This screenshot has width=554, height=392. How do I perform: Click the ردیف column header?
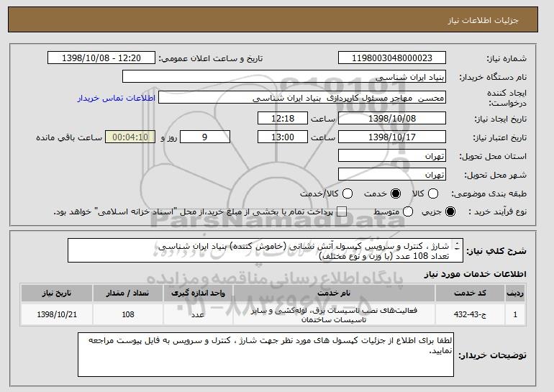(x=515, y=293)
